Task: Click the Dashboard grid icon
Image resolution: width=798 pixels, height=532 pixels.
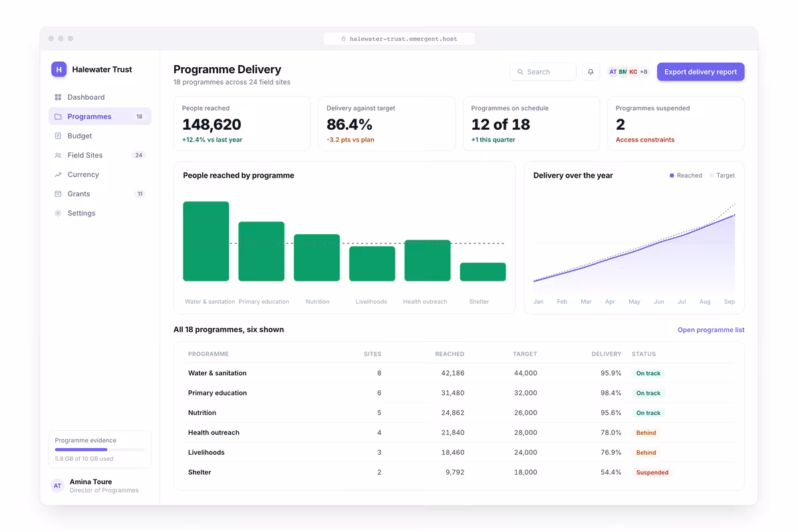Action: 58,97
